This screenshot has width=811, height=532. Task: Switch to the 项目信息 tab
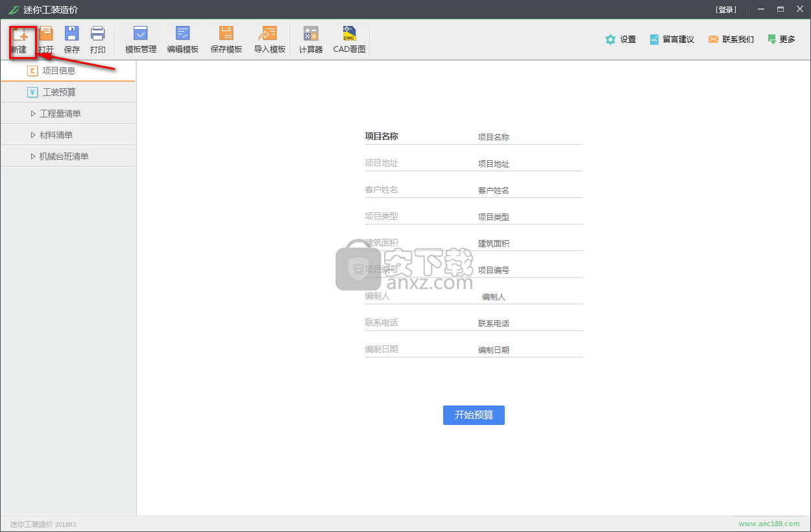(68, 71)
